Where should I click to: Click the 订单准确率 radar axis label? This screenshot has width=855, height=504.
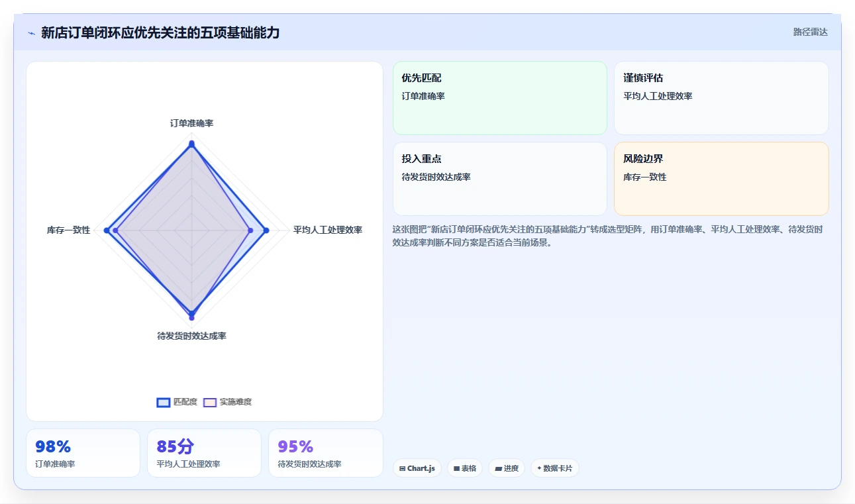pos(191,123)
